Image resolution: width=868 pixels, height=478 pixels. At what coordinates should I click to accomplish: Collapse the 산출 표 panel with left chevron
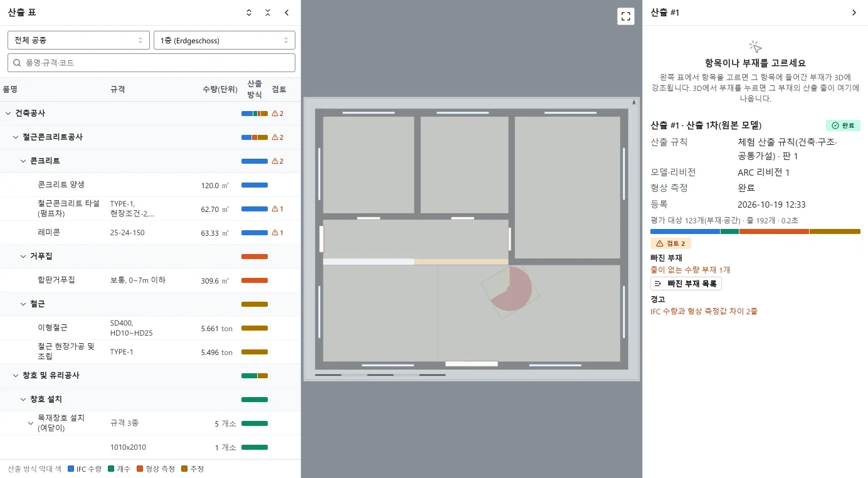point(287,13)
